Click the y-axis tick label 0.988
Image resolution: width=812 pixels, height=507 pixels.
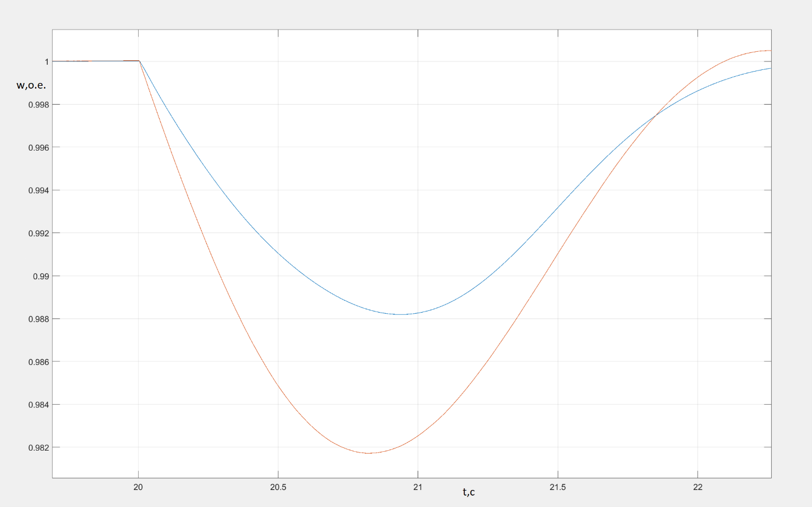pyautogui.click(x=38, y=319)
